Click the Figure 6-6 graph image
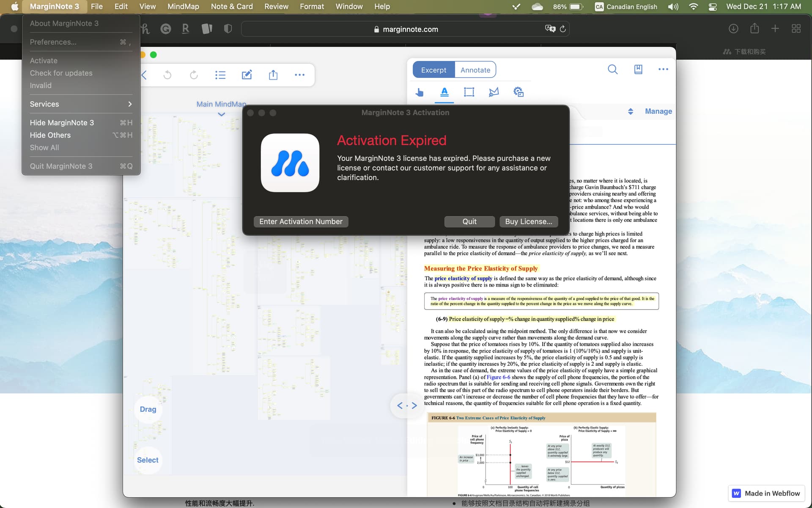The width and height of the screenshot is (812, 508). [x=542, y=459]
